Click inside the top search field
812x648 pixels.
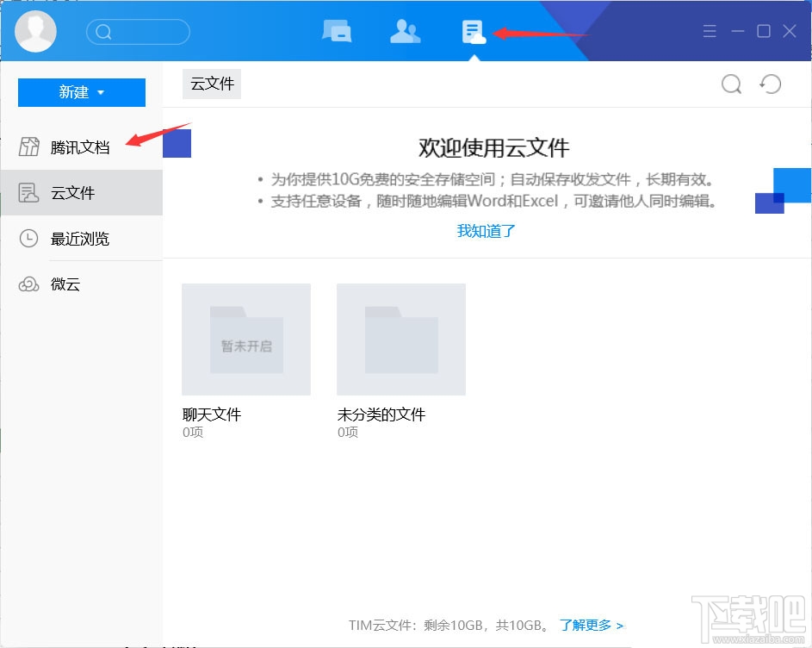(142, 31)
